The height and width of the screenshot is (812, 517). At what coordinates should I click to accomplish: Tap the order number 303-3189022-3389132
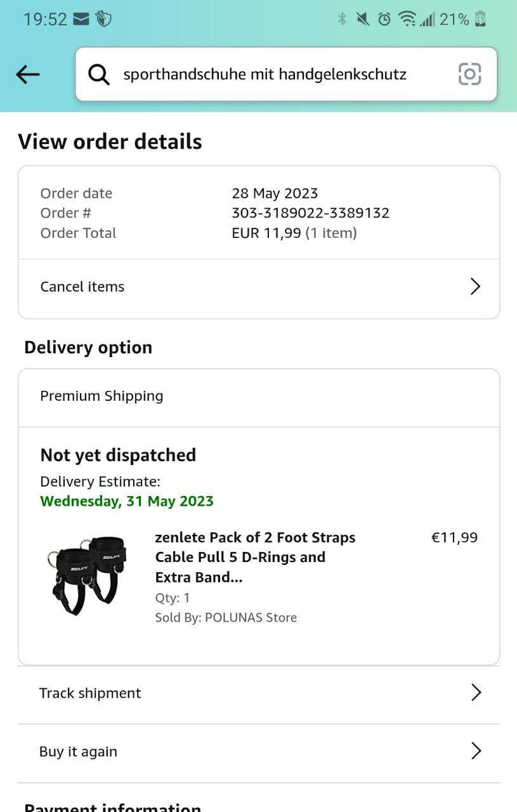[x=310, y=213]
